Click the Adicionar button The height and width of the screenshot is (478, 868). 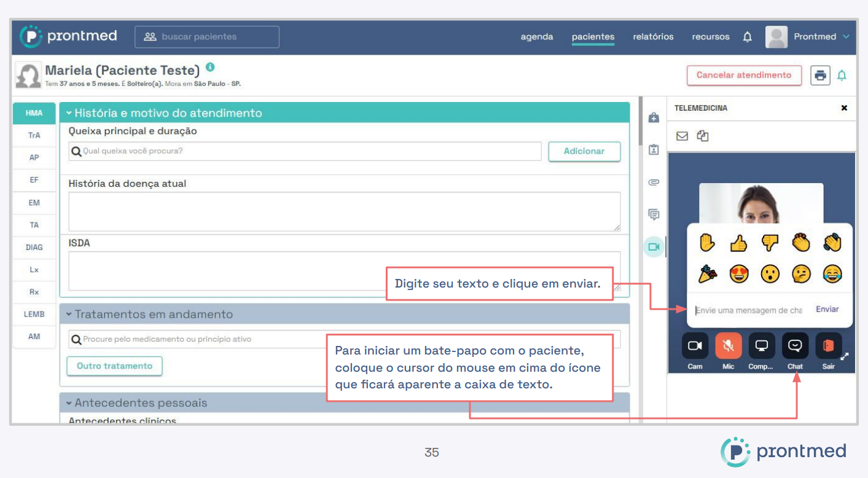coord(584,151)
